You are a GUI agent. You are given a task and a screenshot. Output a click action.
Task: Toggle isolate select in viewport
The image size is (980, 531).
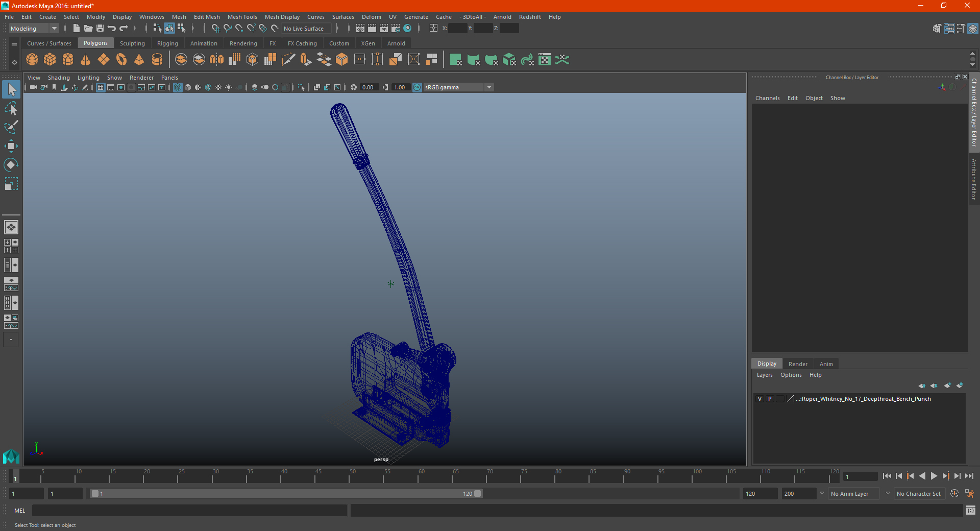(301, 87)
